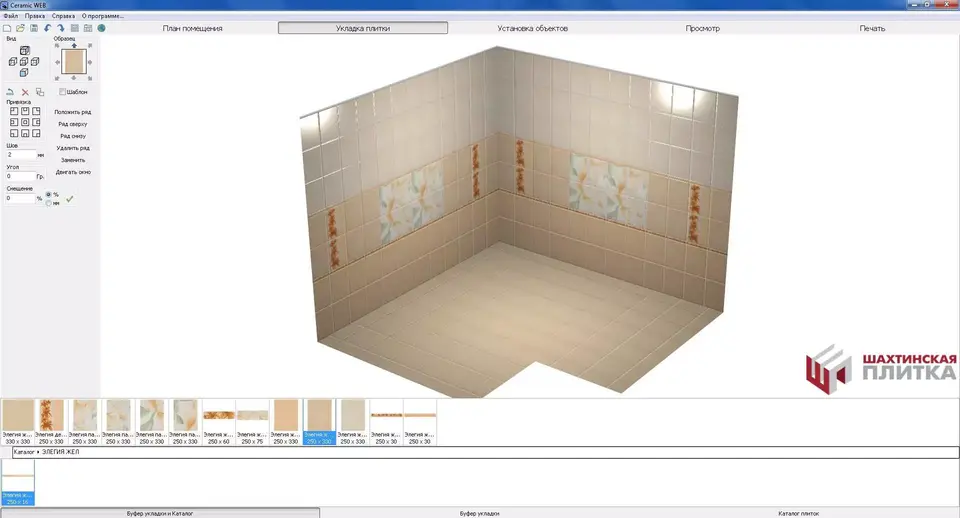Select the Буфер укладки bottom tab

point(479,513)
